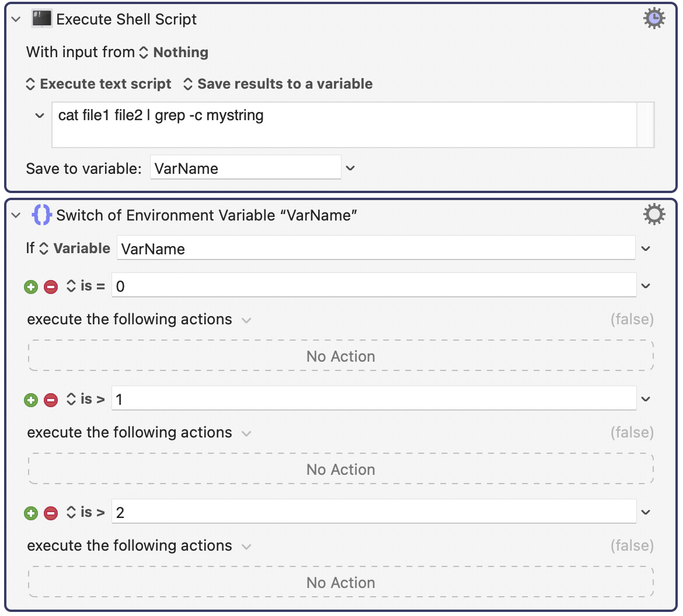Click the Switch action curly braces icon

point(42,215)
